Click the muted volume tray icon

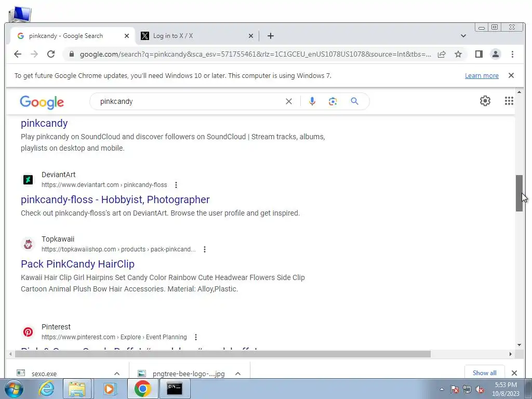[480, 390]
